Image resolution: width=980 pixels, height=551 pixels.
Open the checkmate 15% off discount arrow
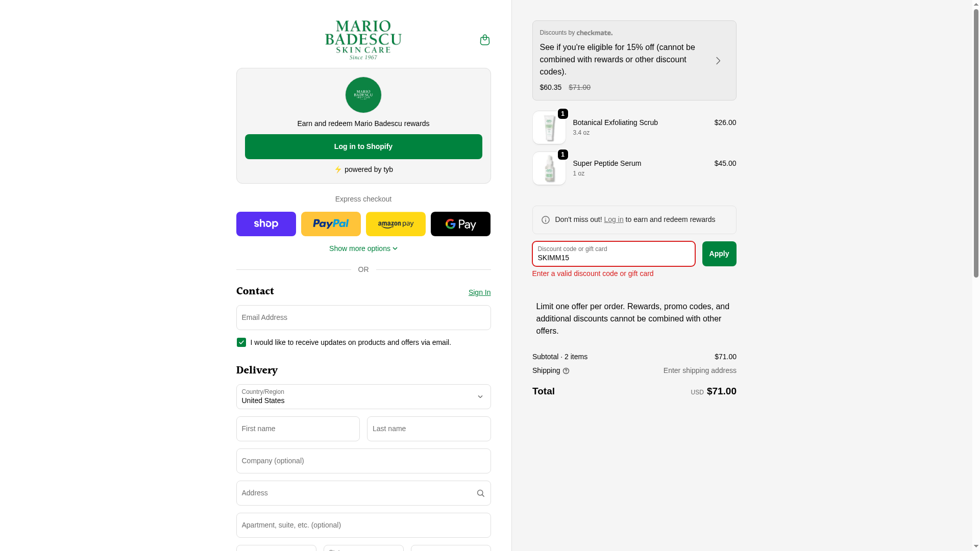click(718, 61)
